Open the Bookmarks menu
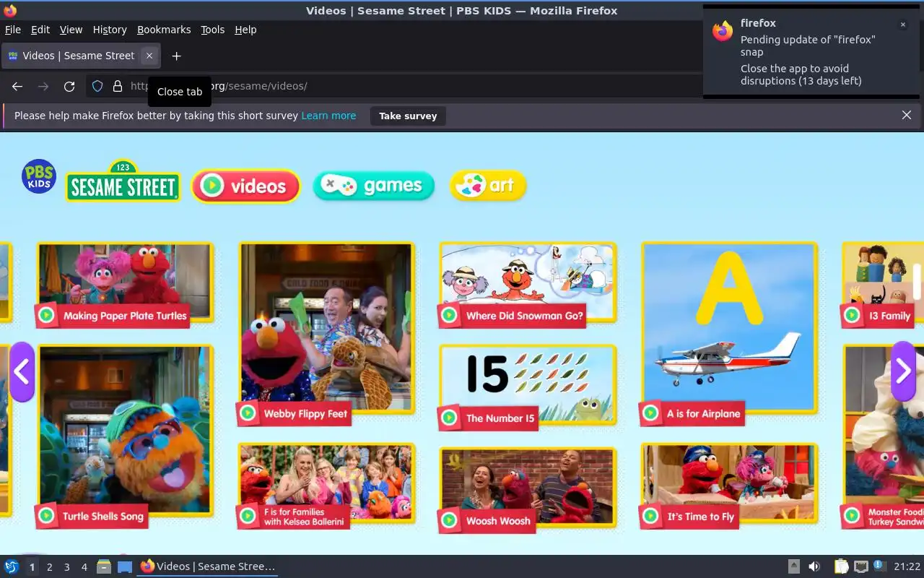Screen dimensions: 924x578 [164, 30]
